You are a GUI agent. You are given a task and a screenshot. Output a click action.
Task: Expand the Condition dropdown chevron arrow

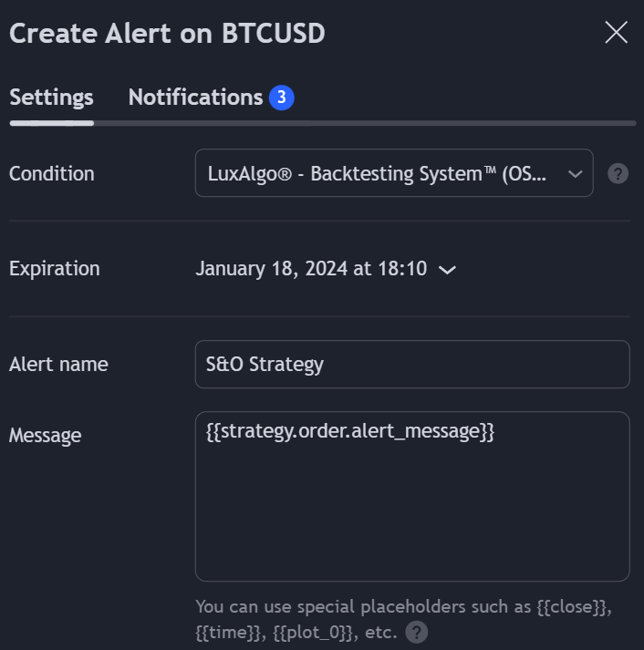tap(576, 174)
